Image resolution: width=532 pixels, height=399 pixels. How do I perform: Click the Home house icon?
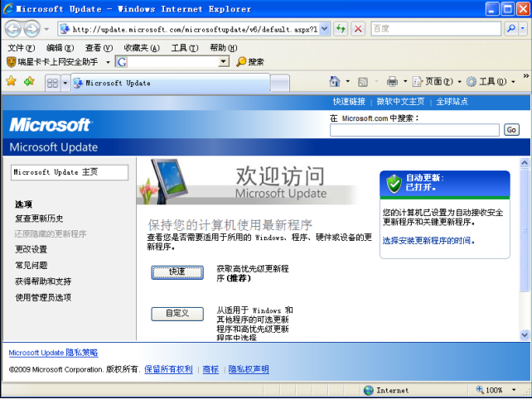(x=335, y=81)
